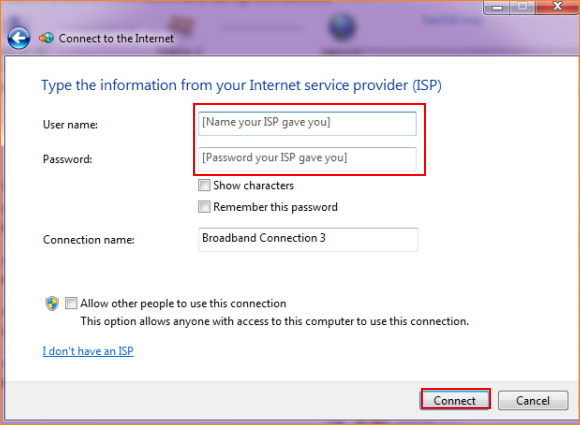580x425 pixels.
Task: Enable the Show characters checkbox
Action: pyautogui.click(x=204, y=185)
